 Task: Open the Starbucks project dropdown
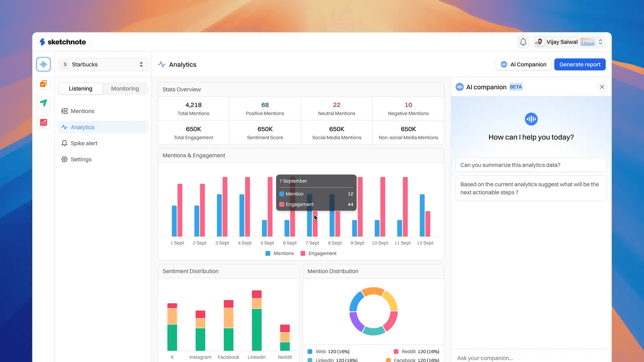(x=103, y=64)
